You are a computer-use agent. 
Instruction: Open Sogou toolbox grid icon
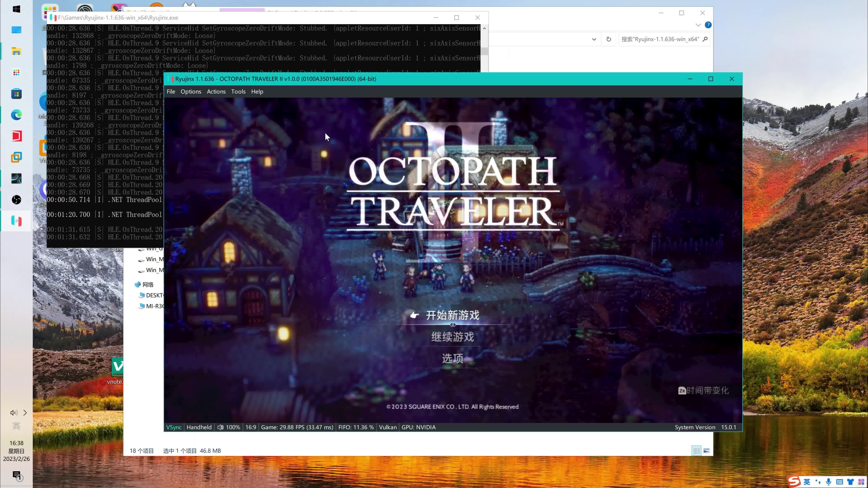tap(861, 482)
